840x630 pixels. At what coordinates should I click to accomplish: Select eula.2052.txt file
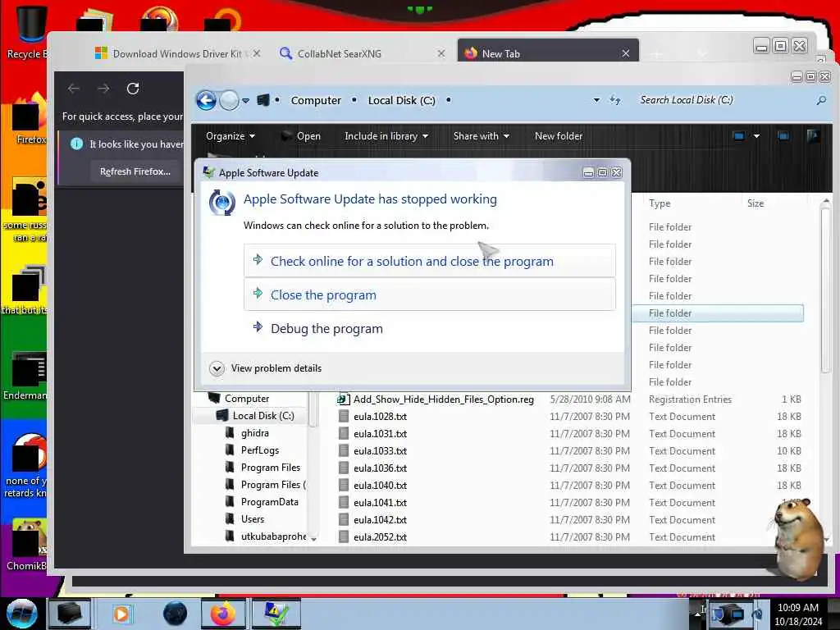coord(380,536)
